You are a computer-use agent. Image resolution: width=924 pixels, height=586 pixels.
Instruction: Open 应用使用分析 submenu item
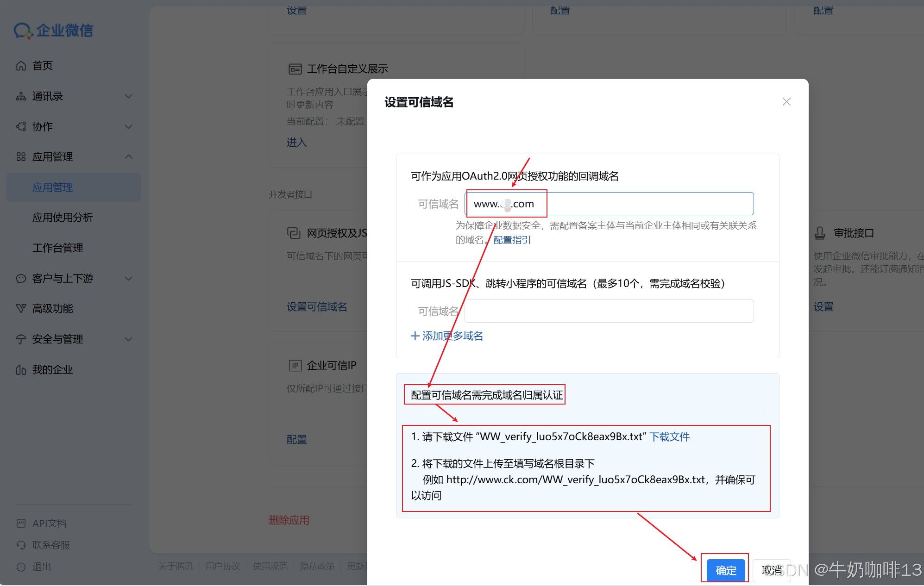pos(63,218)
